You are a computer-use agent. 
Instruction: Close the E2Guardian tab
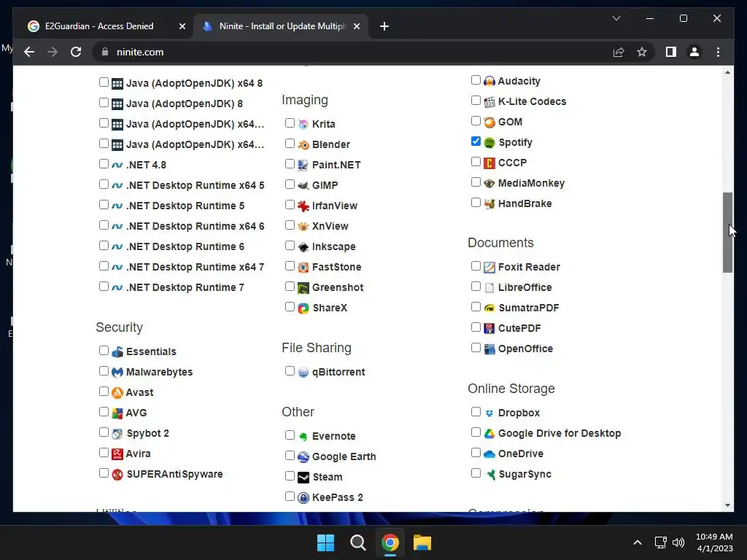182,27
